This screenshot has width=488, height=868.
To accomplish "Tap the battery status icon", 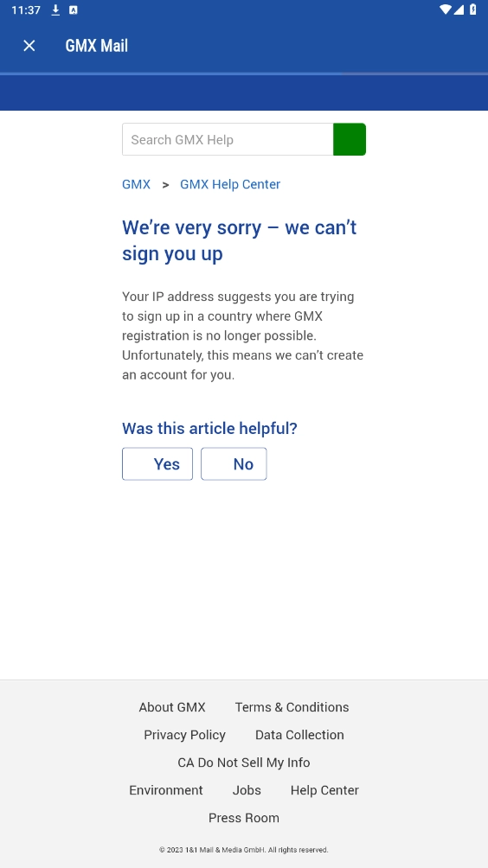I will [x=473, y=10].
